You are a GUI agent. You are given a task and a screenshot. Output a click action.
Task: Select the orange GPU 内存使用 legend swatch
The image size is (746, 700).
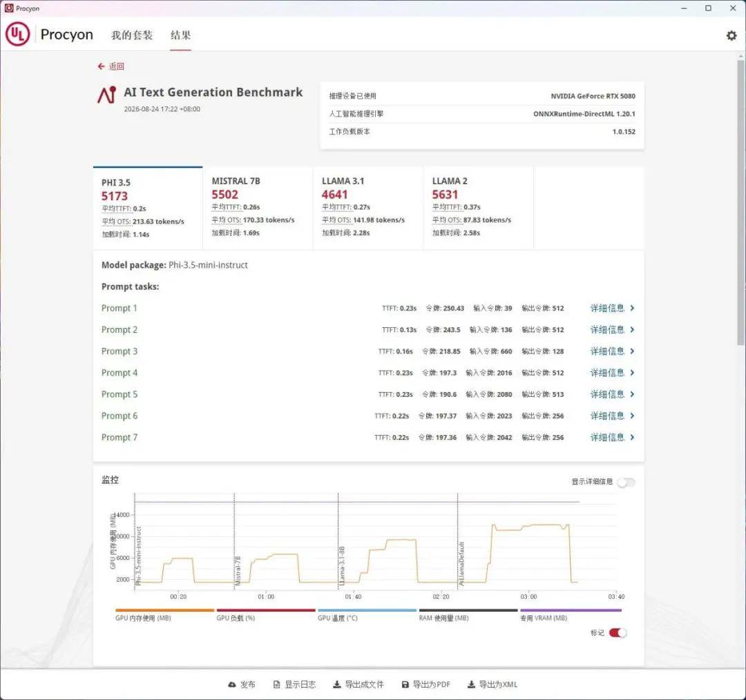(164, 610)
